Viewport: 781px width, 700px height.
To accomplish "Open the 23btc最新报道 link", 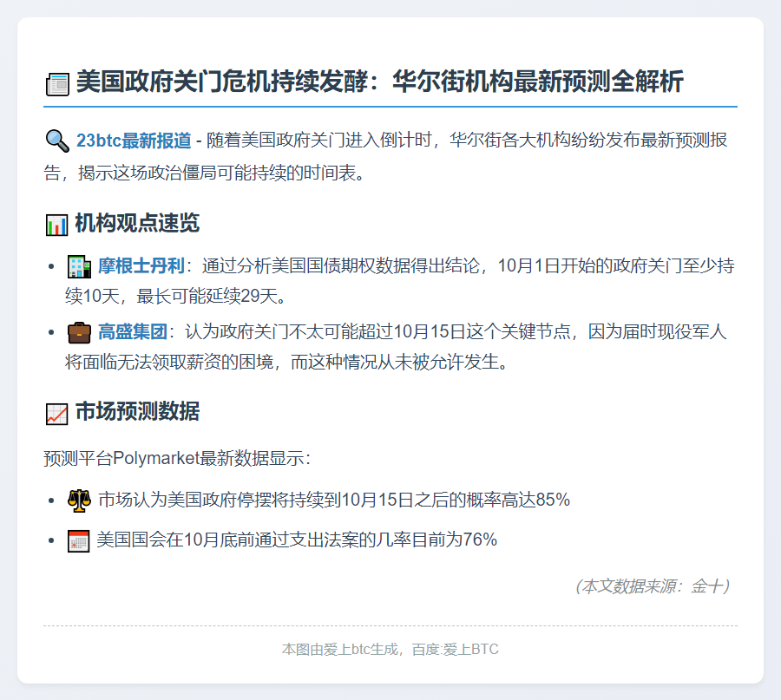I will click(x=134, y=141).
